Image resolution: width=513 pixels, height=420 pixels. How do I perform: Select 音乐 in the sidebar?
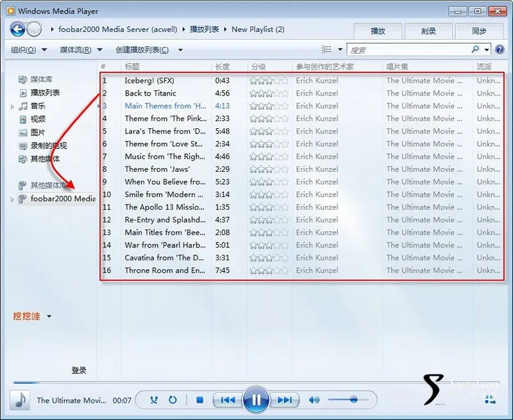[38, 106]
